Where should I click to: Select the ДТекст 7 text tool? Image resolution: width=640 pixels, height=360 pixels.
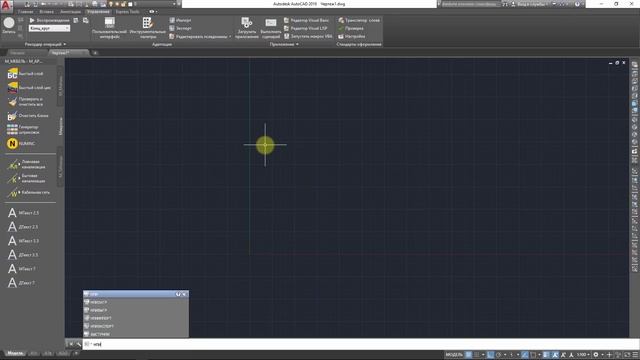21,283
